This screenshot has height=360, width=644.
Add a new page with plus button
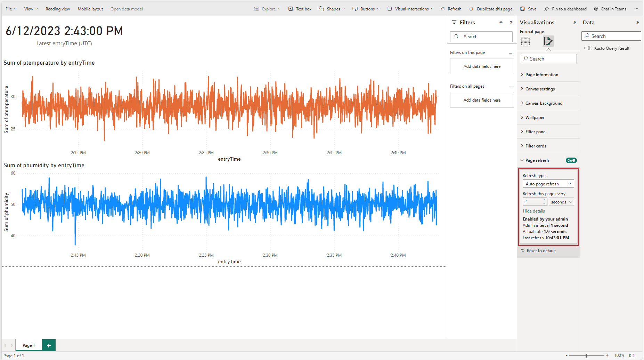click(x=49, y=345)
